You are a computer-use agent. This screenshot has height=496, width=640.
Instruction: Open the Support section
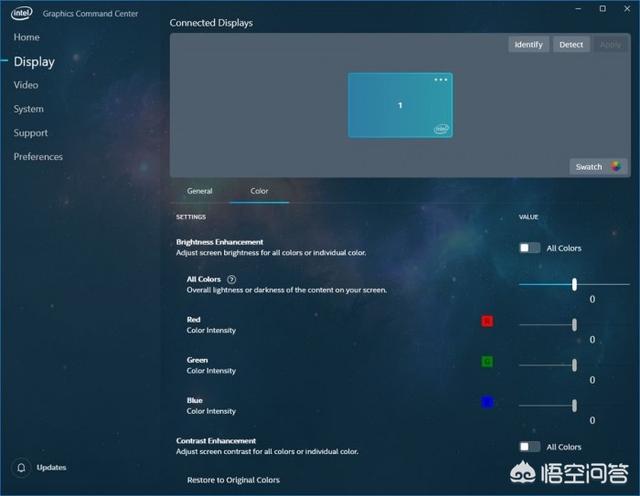coord(30,133)
